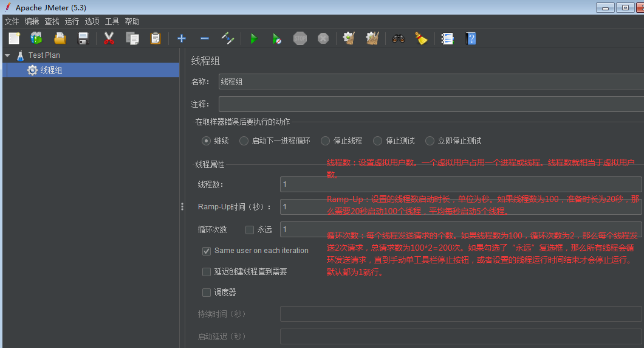Maximize the JMeter window
Viewport: 644px width, 348px height.
click(625, 7)
